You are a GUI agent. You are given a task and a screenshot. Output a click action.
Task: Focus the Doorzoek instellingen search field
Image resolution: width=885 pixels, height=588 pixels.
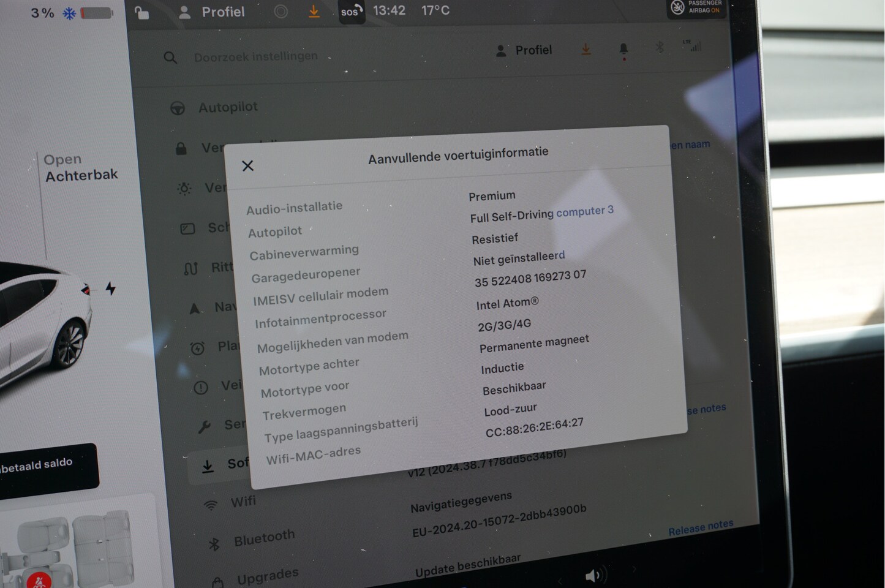pyautogui.click(x=256, y=56)
